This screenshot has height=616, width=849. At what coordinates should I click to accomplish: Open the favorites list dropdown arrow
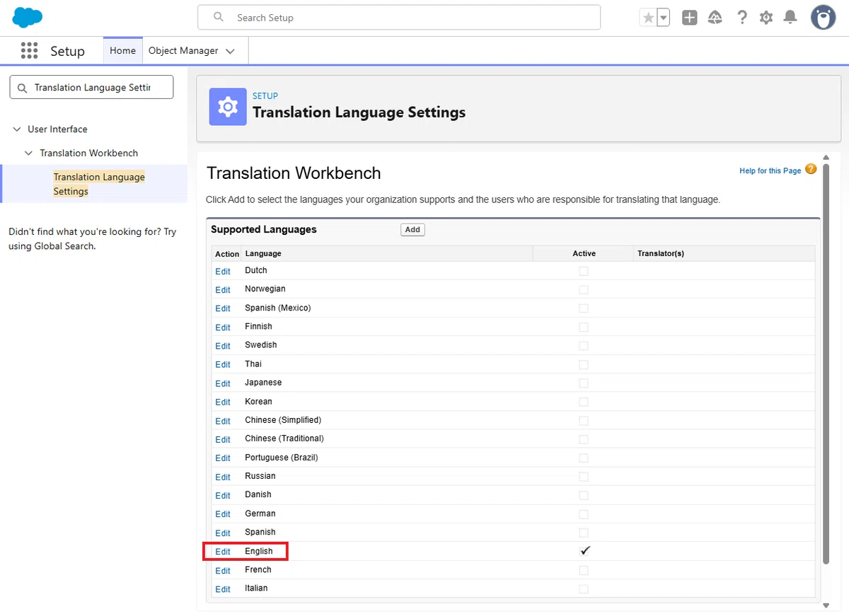click(x=664, y=18)
